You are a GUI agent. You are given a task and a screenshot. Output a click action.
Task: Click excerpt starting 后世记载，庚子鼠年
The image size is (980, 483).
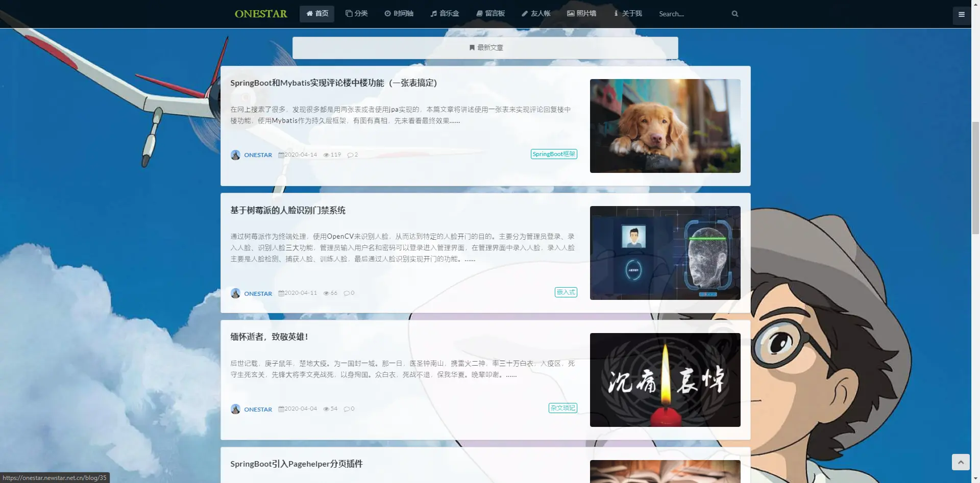click(x=403, y=369)
